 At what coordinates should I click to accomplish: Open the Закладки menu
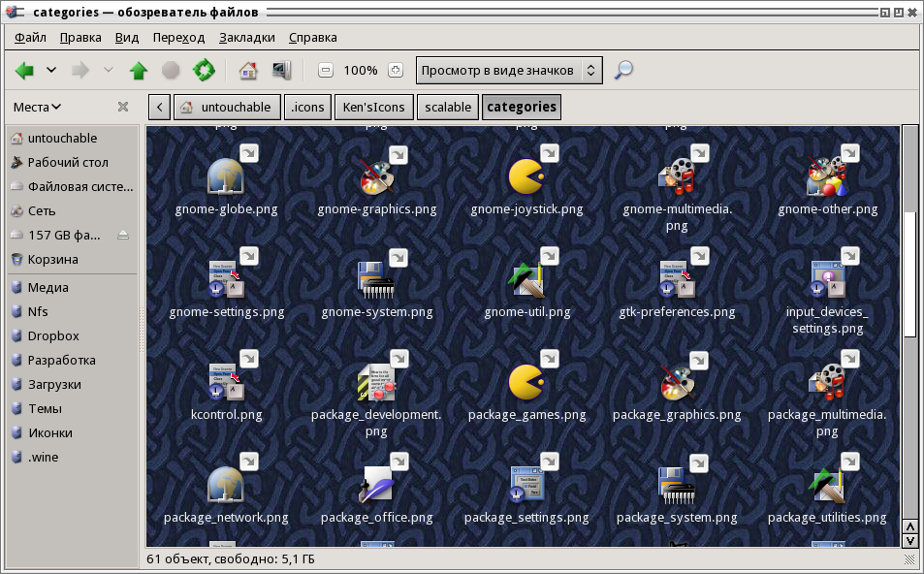pos(247,37)
